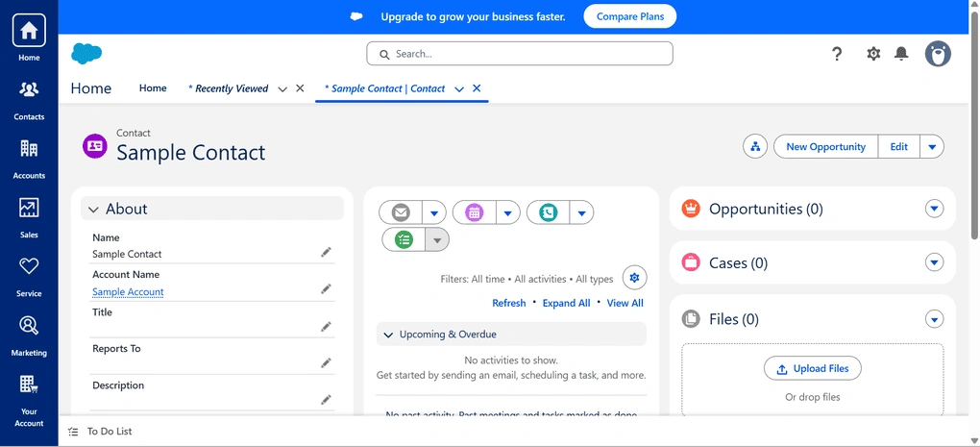Edit Account Name with pencil icon
This screenshot has height=447, width=980.
pos(326,288)
